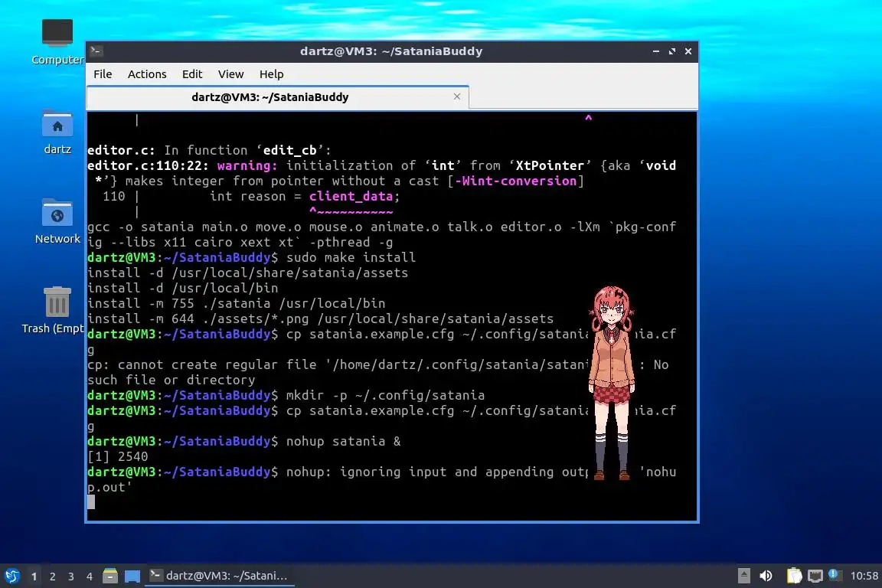Open the volume control tray icon

(766, 576)
